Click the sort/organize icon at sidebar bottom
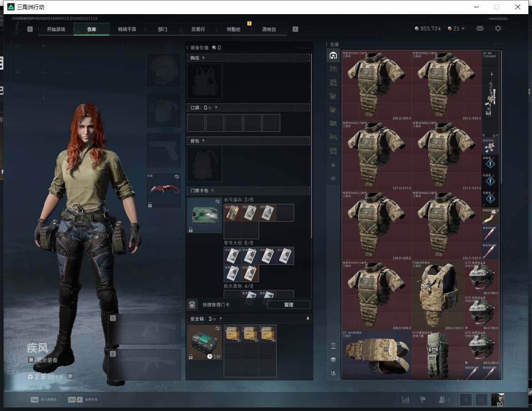Viewport: 532px width, 411px height. 333,373
